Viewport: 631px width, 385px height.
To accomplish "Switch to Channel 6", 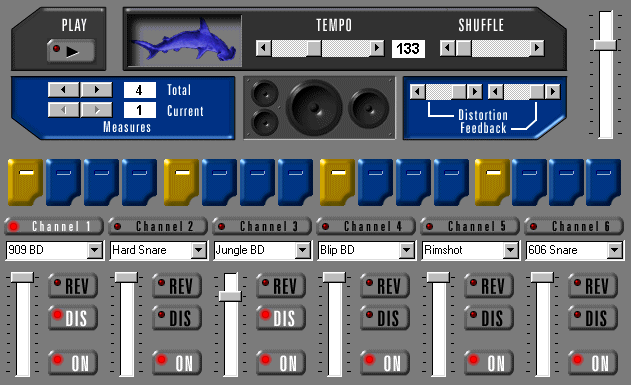I will point(574,226).
